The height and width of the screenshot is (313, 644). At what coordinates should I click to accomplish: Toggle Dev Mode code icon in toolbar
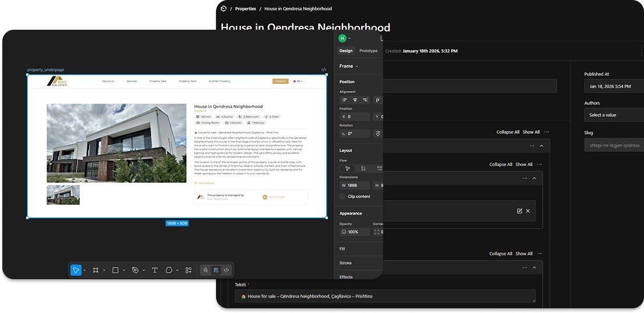(x=227, y=270)
